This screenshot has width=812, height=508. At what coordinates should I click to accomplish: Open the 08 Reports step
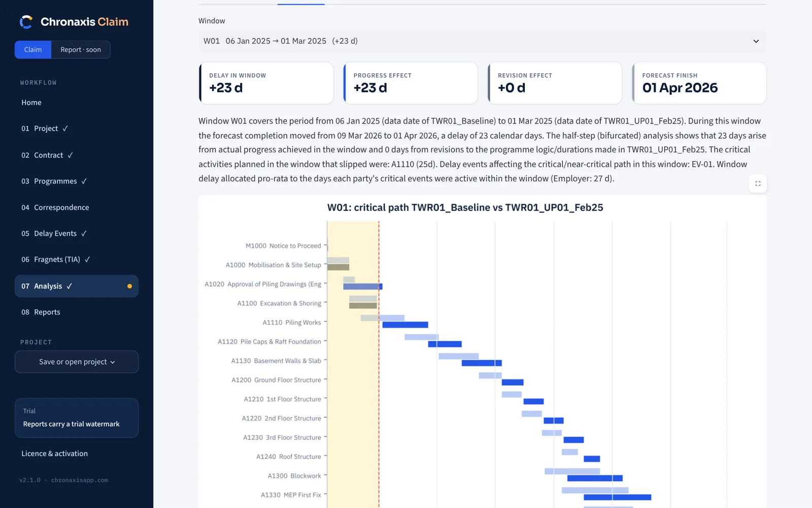[x=77, y=312]
